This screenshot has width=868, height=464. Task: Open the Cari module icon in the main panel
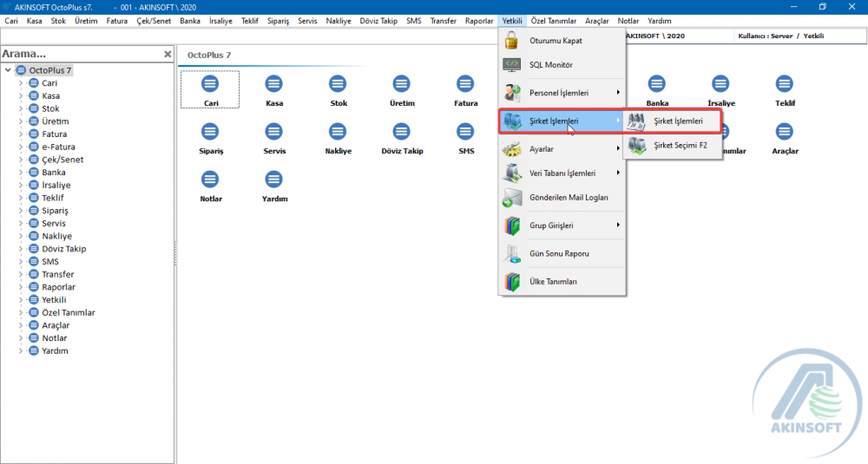click(x=210, y=84)
